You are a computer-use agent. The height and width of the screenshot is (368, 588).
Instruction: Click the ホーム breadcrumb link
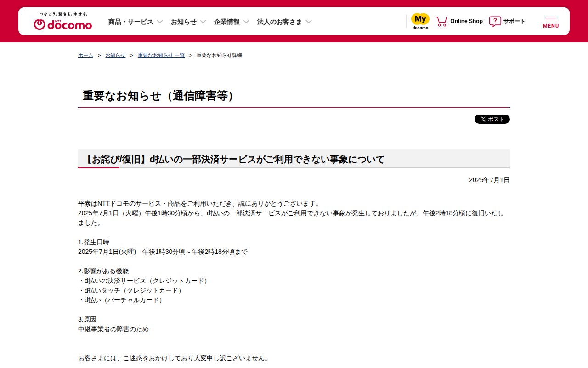pos(85,55)
